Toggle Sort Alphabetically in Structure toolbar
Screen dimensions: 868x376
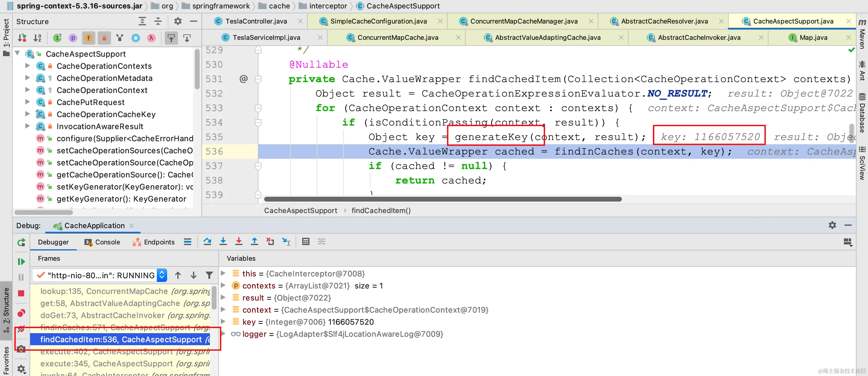[x=37, y=38]
